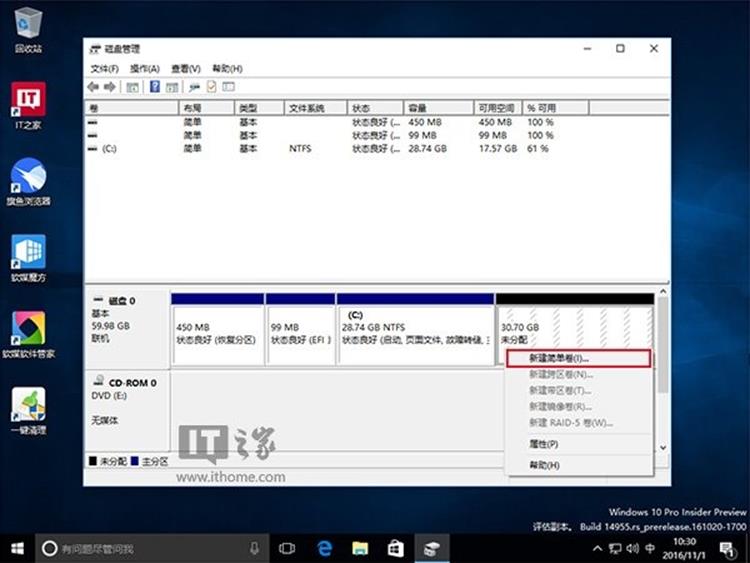The height and width of the screenshot is (563, 750).
Task: Open the IT之家 desktop icon
Action: coord(28,101)
